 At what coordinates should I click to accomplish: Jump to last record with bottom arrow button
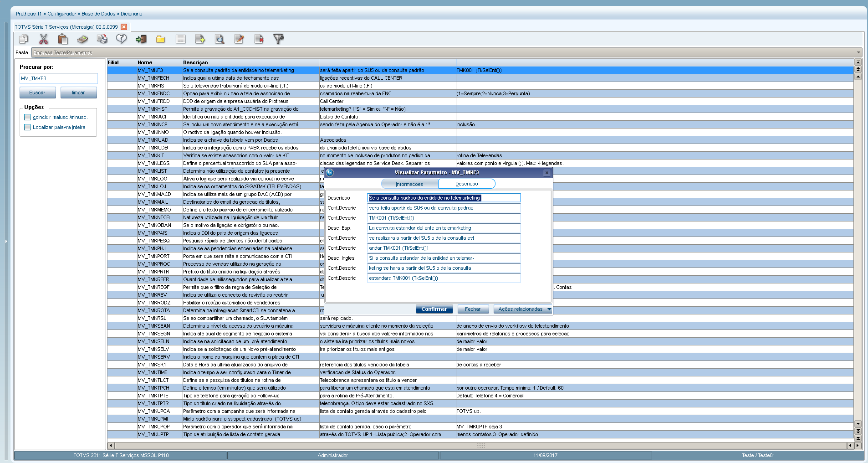(858, 438)
